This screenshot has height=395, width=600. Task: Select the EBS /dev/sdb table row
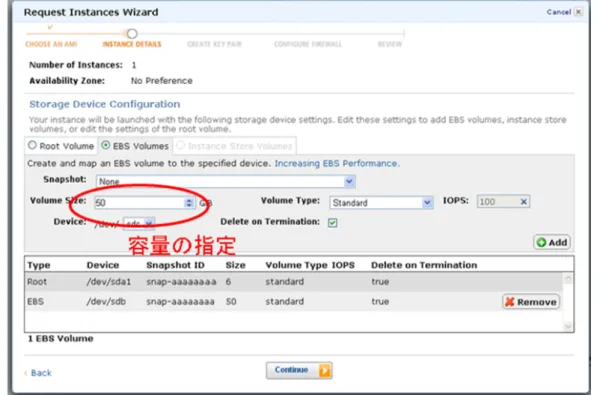pos(293,301)
